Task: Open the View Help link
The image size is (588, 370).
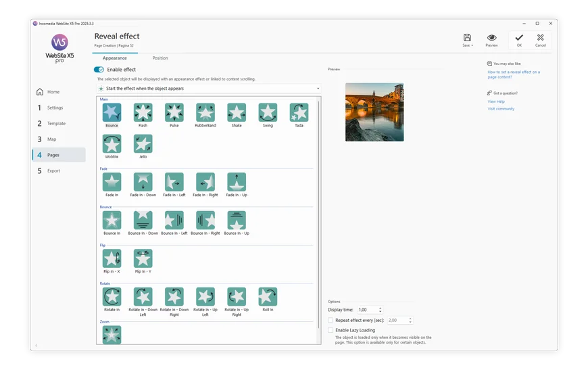Action: (496, 101)
